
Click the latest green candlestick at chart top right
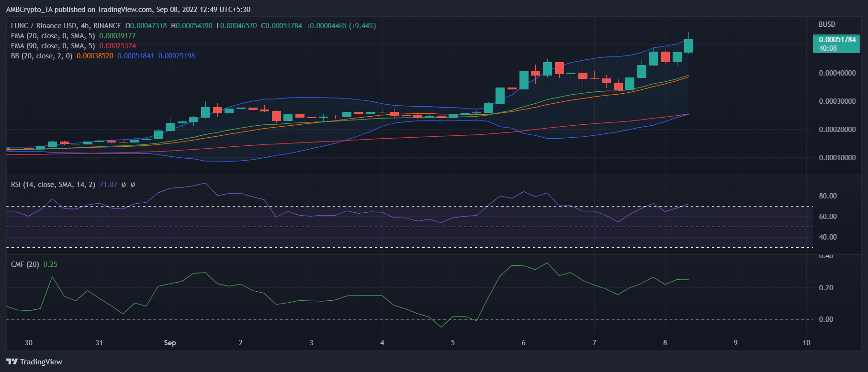coord(688,46)
